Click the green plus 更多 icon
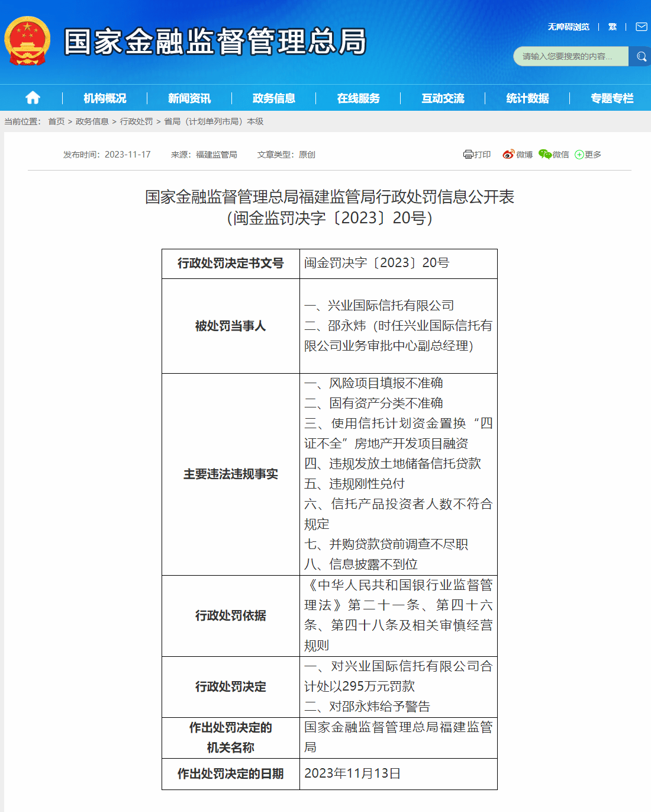The height and width of the screenshot is (812, 651). [x=579, y=155]
